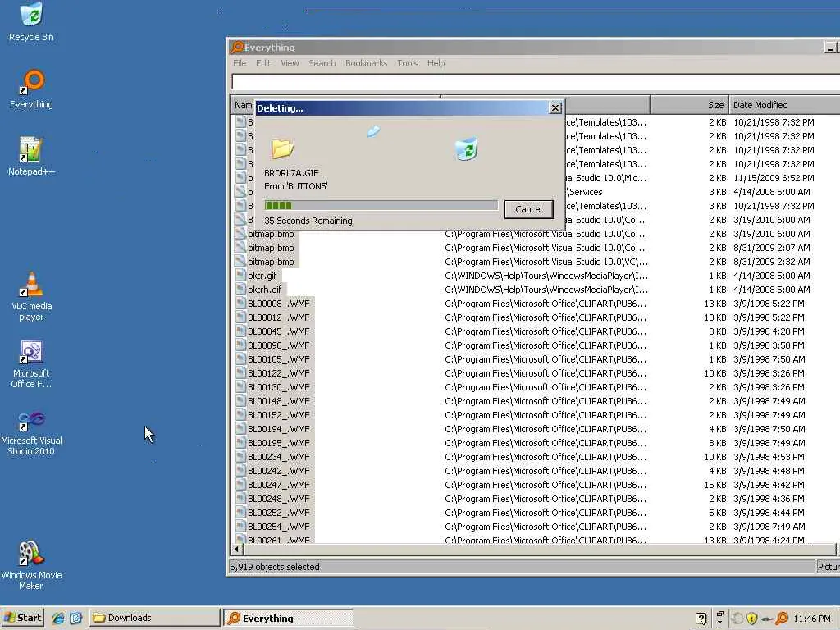Screen dimensions: 840x630
Task: Click the security shield tray icon
Action: (x=751, y=619)
